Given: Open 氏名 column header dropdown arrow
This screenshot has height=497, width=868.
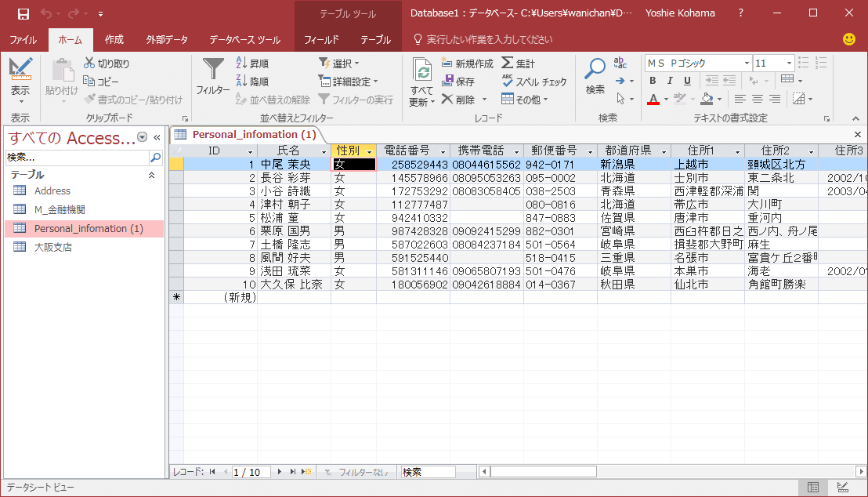Looking at the screenshot, I should tap(324, 151).
